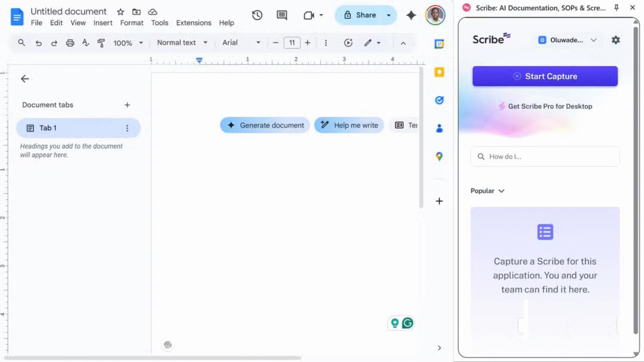This screenshot has width=644, height=362.
Task: Increase font size with plus button
Action: click(308, 43)
